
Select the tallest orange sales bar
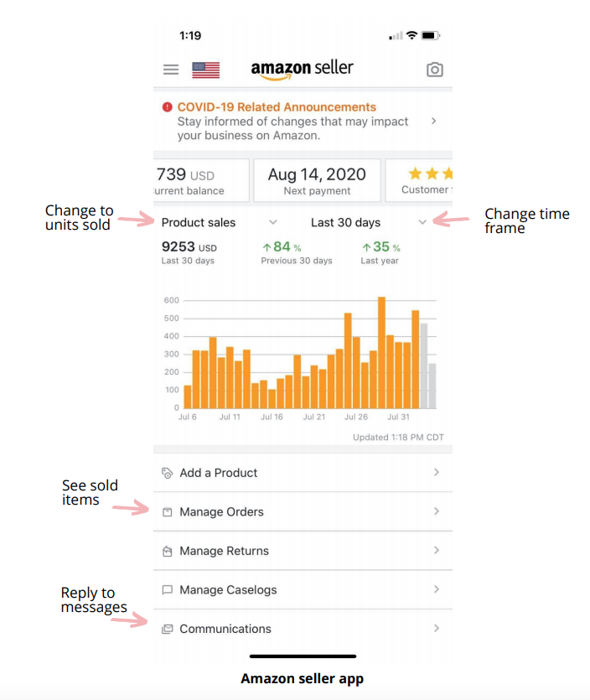pos(381,353)
